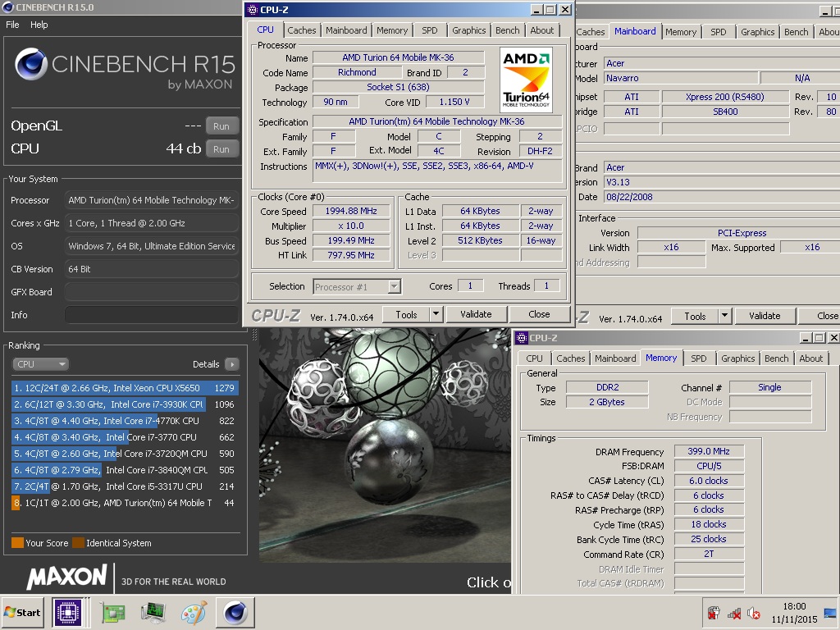
Task: Click the Start button
Action: pyautogui.click(x=22, y=612)
